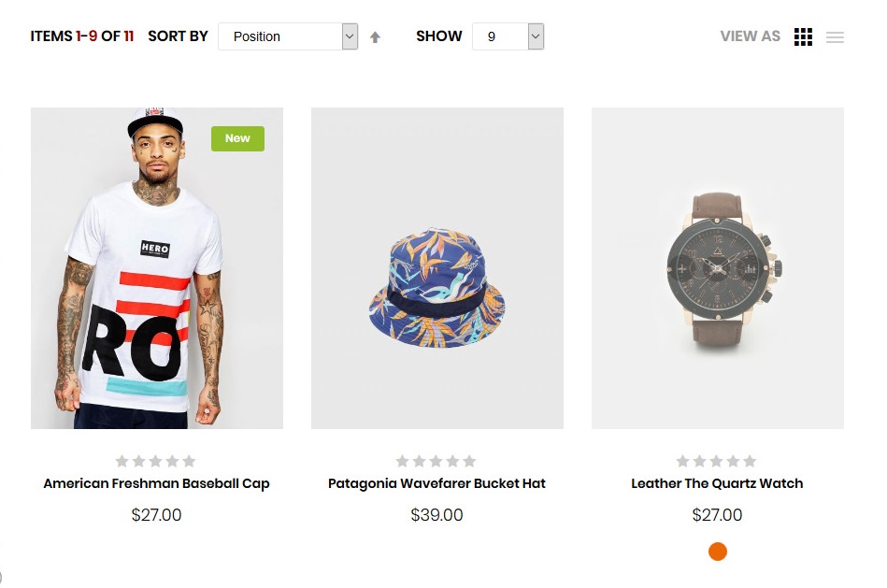This screenshot has width=887, height=588.
Task: Click the $39.00 Bucket Hat price
Action: click(x=436, y=515)
